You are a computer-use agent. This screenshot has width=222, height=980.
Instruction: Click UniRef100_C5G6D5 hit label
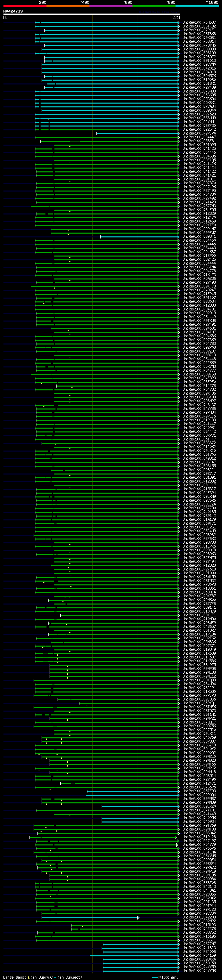pos(199,95)
